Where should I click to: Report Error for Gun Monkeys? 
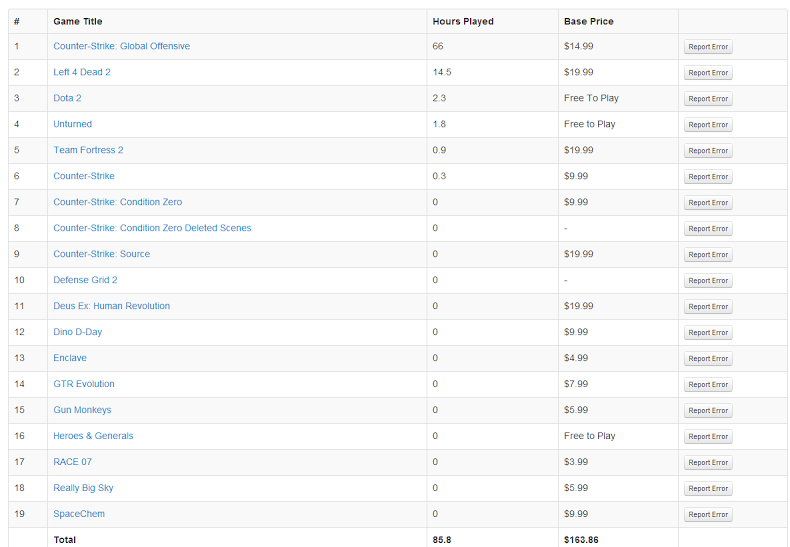pyautogui.click(x=708, y=411)
